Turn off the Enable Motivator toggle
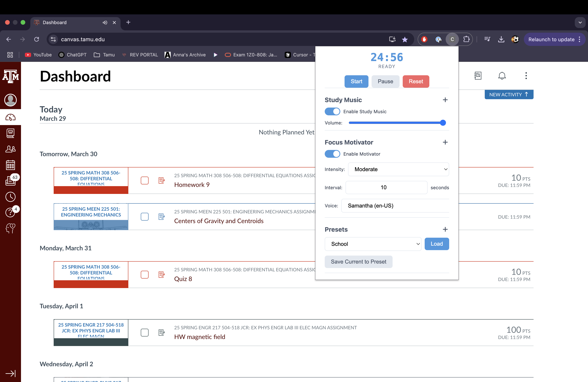 click(332, 154)
